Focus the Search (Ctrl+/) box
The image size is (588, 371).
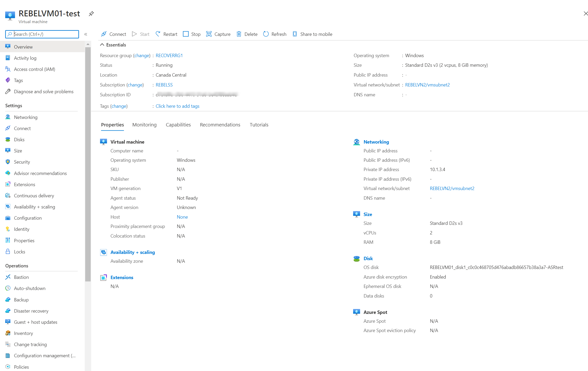(42, 34)
